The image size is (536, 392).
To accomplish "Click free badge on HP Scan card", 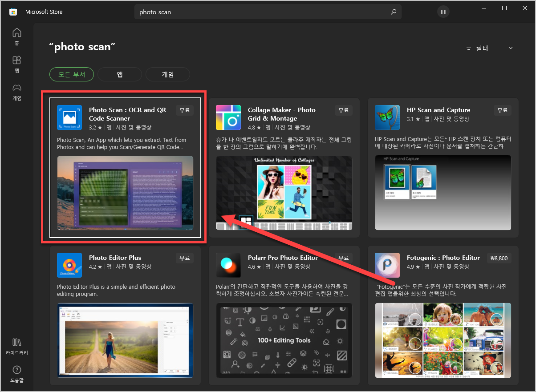I will click(x=503, y=110).
